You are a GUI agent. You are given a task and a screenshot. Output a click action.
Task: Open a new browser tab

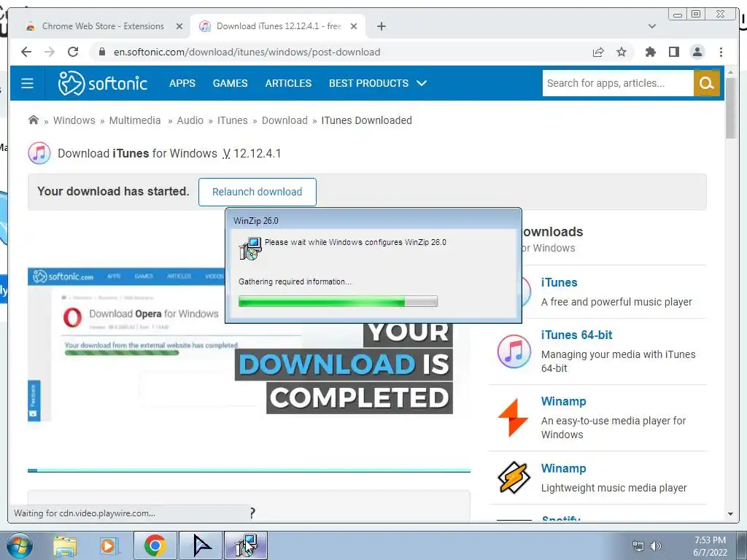[381, 26]
